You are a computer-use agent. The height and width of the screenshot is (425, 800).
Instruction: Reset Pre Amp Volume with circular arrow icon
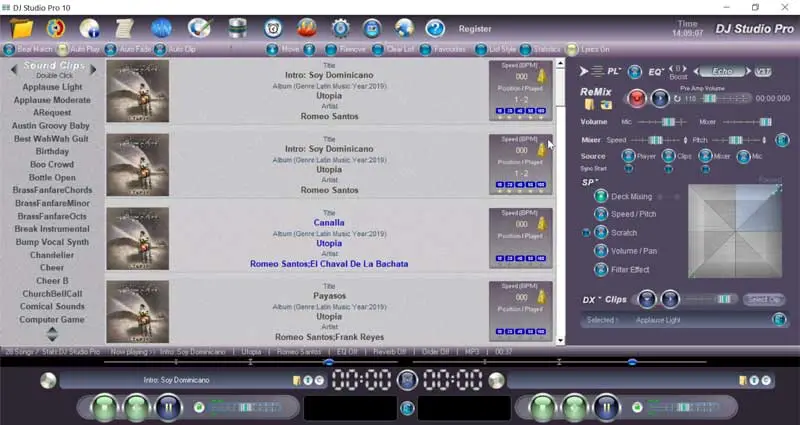tap(677, 98)
